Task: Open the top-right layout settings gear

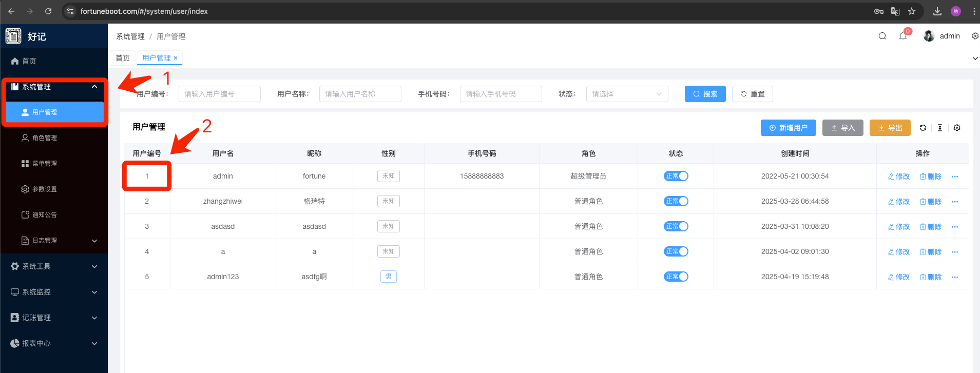Action: 975,36
